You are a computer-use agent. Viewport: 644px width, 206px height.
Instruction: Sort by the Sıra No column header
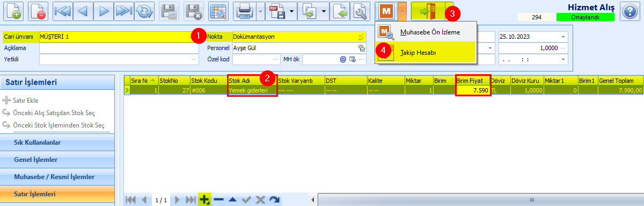[144, 80]
